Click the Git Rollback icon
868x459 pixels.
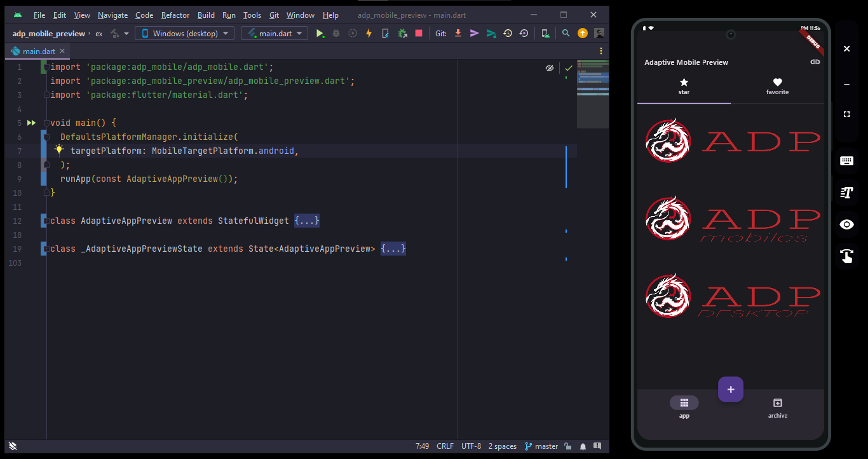click(x=524, y=33)
